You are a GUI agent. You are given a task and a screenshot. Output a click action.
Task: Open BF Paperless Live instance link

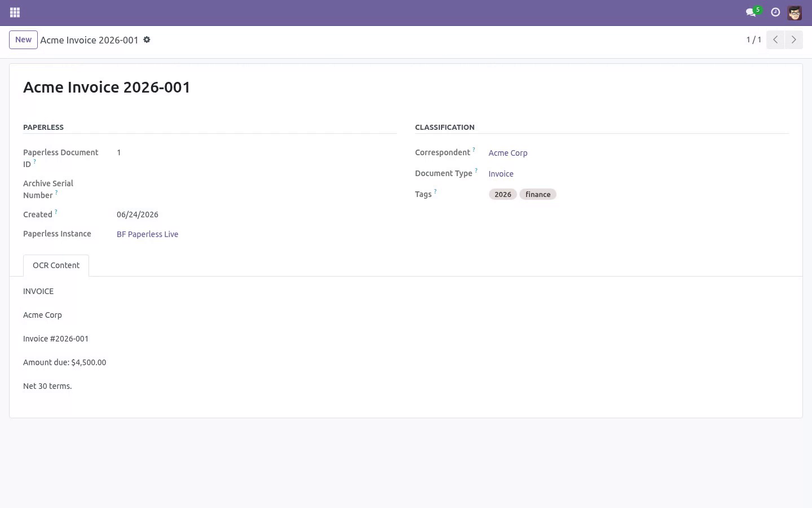tap(147, 234)
